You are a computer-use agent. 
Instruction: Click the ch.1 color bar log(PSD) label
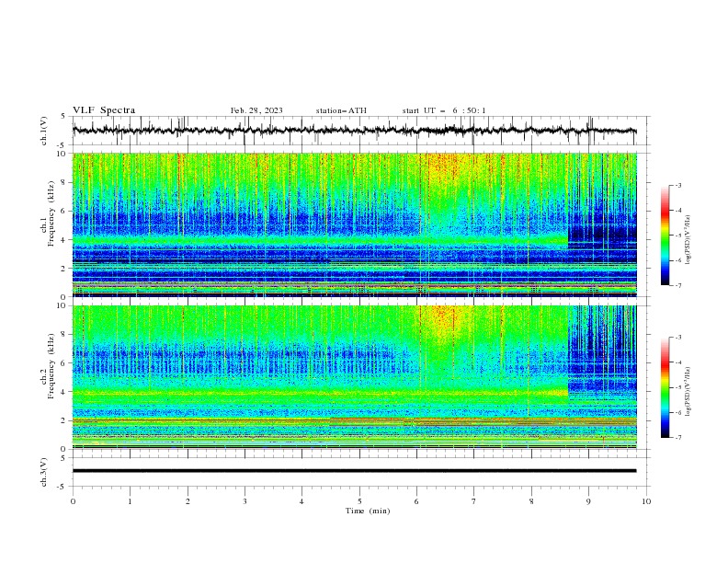(688, 240)
